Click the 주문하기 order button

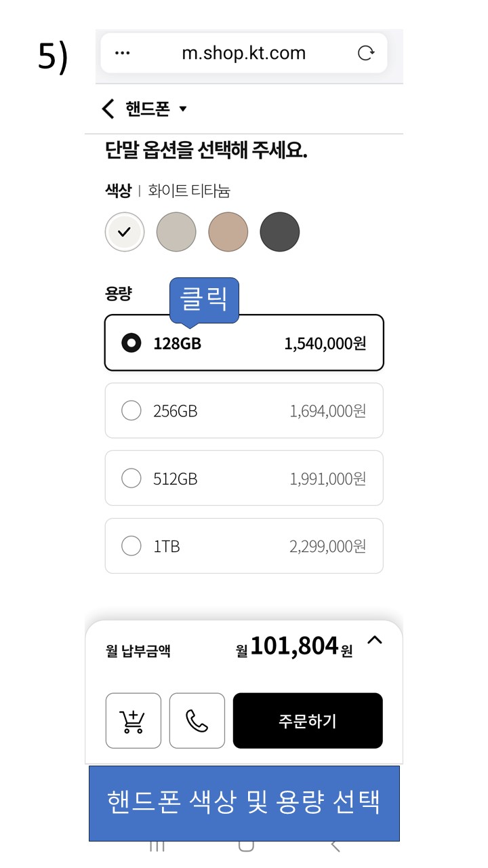click(308, 721)
